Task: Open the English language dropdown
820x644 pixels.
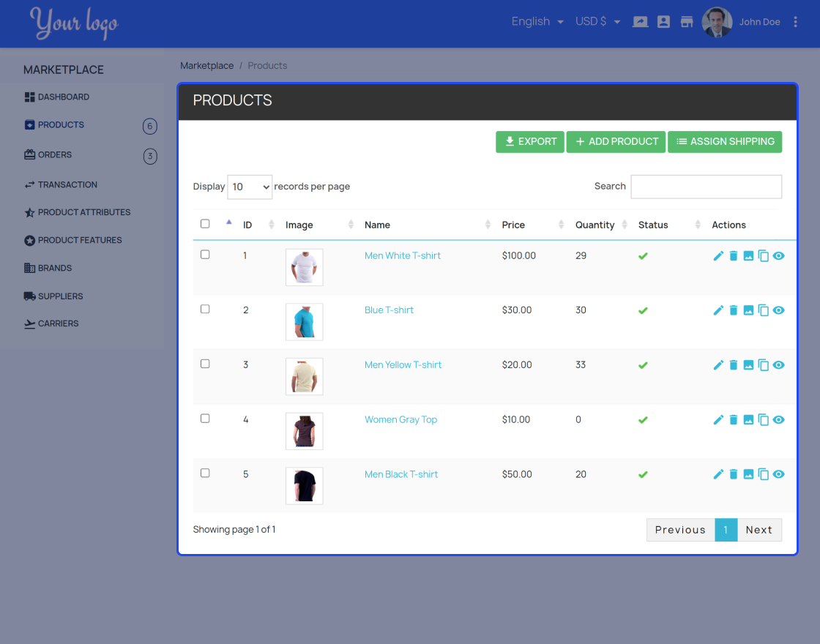Action: pyautogui.click(x=537, y=22)
